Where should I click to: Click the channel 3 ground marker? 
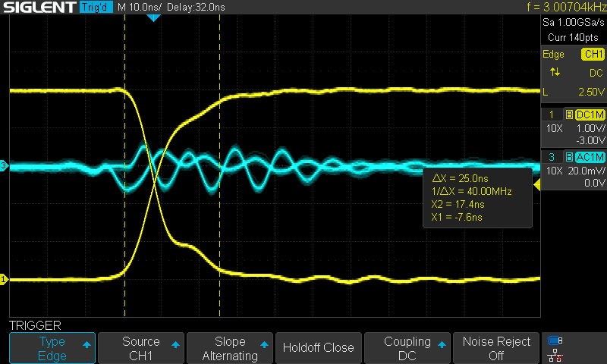point(4,165)
